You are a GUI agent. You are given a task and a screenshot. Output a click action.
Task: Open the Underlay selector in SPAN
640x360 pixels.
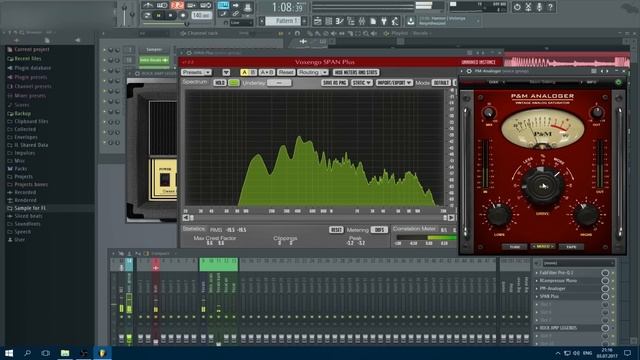[x=279, y=82]
